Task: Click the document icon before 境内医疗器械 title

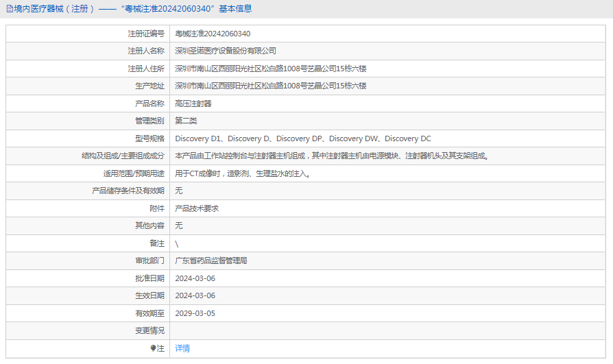Action: pos(10,9)
